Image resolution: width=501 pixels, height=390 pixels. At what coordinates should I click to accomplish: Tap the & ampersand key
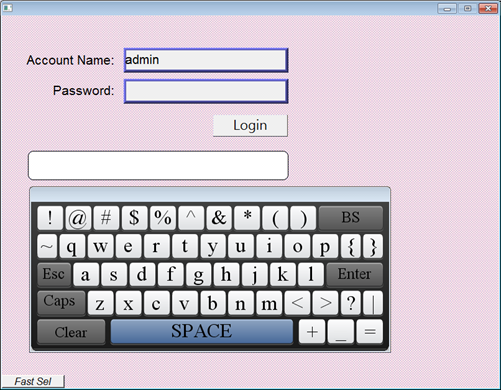coord(219,218)
